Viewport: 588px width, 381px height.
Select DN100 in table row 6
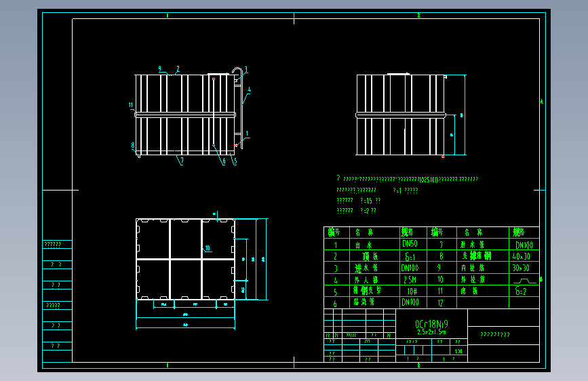pos(410,302)
